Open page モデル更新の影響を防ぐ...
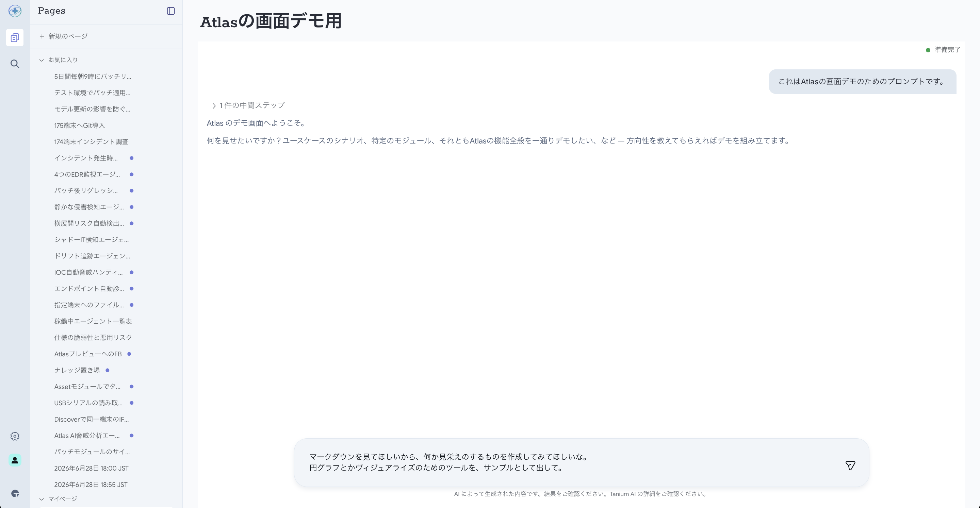This screenshot has width=980, height=508. (x=92, y=109)
